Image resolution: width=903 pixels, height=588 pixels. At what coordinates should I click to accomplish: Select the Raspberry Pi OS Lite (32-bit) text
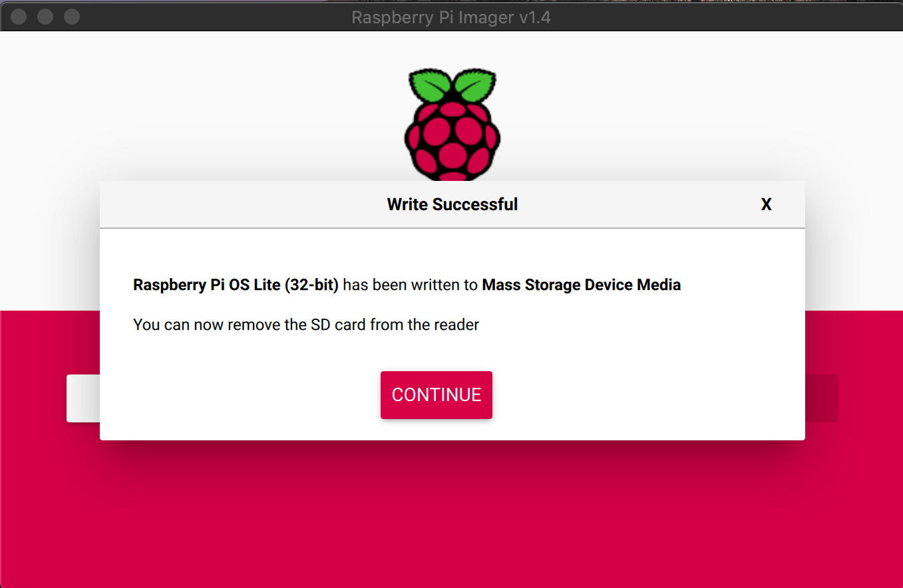pyautogui.click(x=236, y=285)
